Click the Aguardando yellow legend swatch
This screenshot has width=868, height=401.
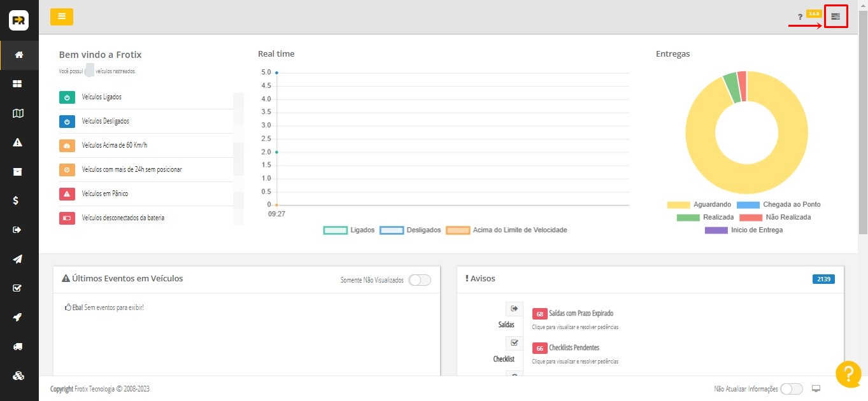point(678,205)
